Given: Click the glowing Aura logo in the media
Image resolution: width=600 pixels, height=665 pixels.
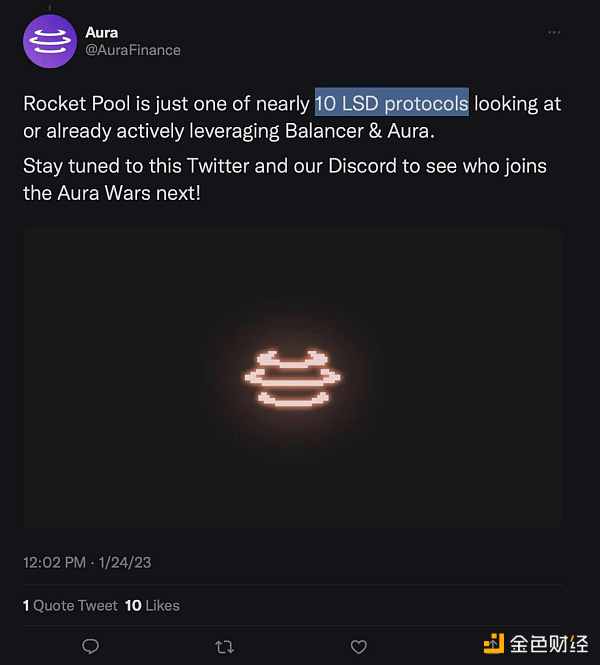Looking at the screenshot, I should 287,379.
